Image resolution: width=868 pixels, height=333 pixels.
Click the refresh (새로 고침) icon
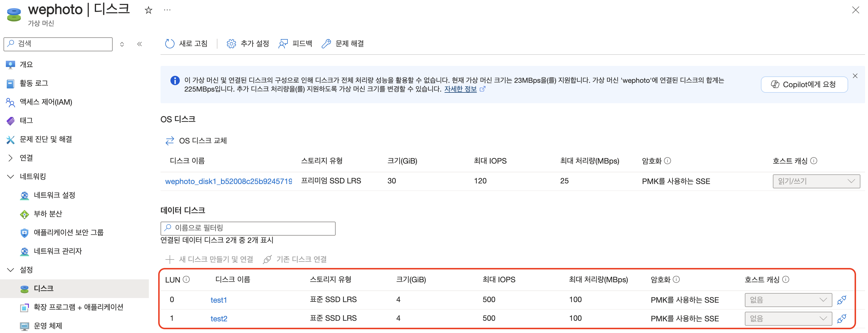(170, 44)
